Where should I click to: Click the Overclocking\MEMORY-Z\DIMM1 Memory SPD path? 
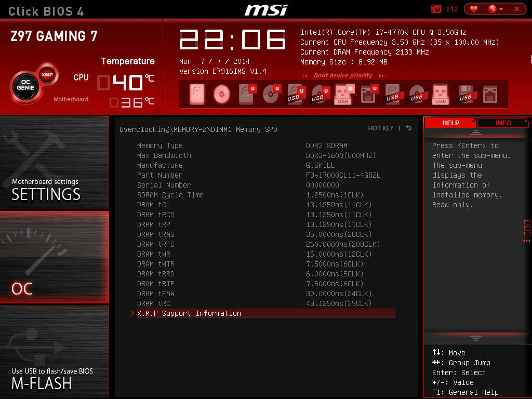198,129
